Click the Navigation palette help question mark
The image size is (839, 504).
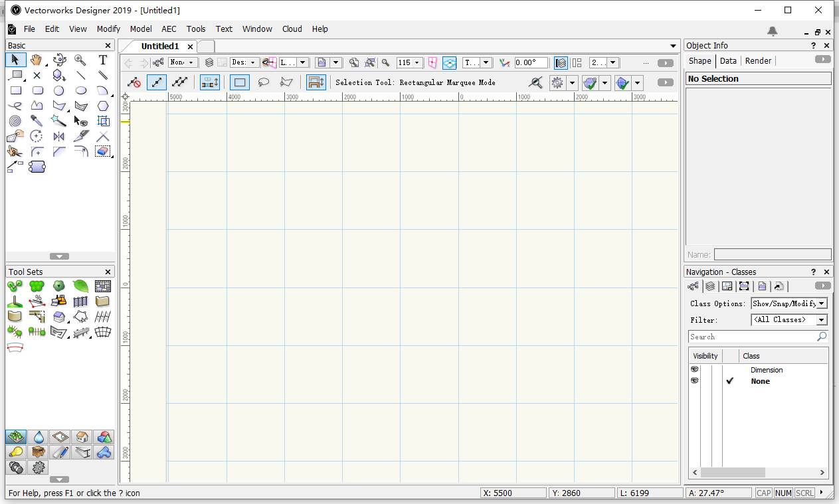pos(813,272)
